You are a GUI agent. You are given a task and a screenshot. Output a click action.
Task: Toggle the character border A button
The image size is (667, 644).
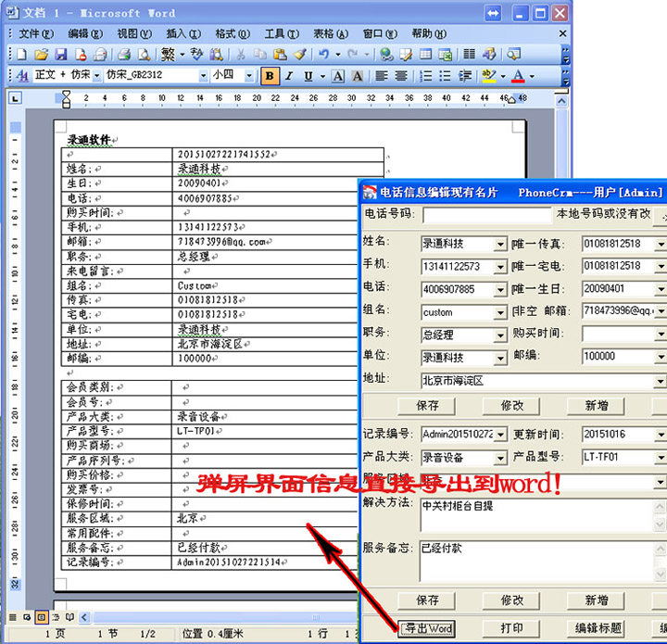[x=338, y=76]
